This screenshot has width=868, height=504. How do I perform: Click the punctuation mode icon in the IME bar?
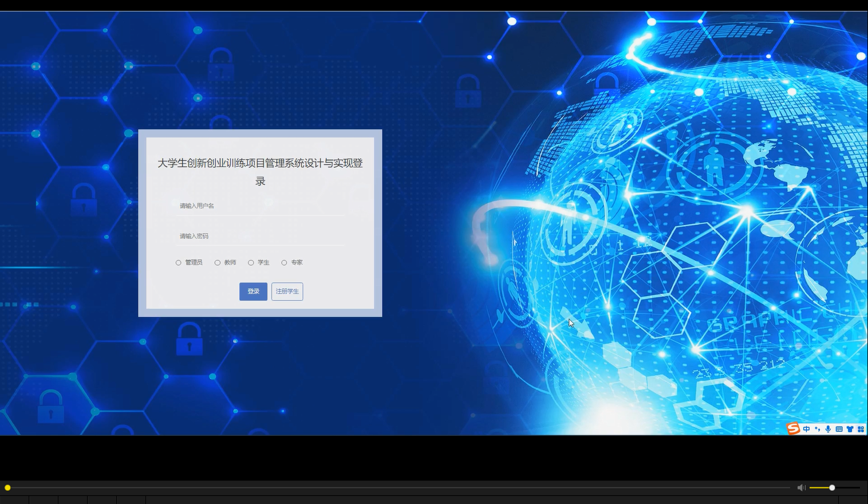click(x=817, y=428)
